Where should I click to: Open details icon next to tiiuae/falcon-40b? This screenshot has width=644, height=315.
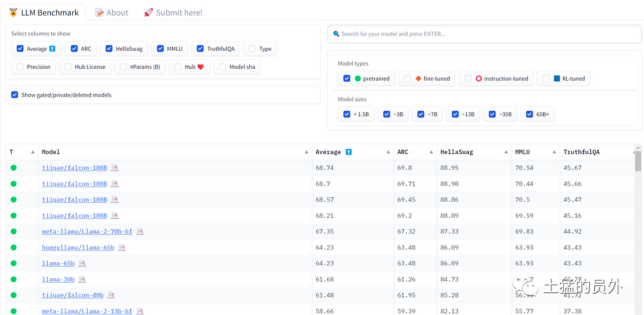[x=111, y=295]
